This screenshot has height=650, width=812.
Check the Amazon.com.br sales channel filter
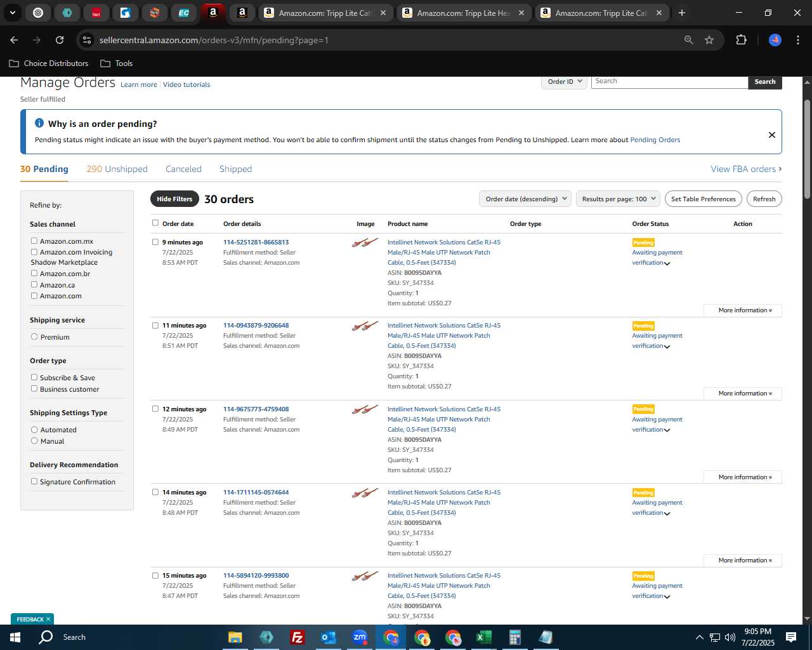tap(34, 273)
